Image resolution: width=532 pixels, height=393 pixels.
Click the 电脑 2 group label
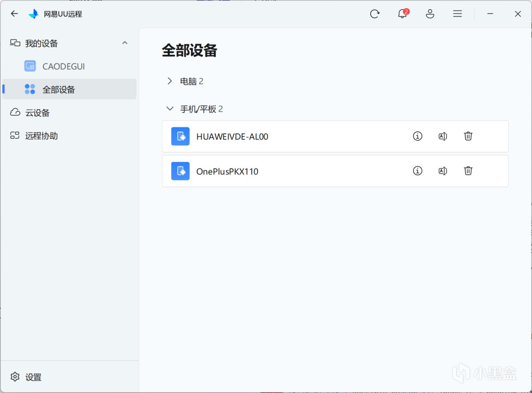(x=192, y=81)
